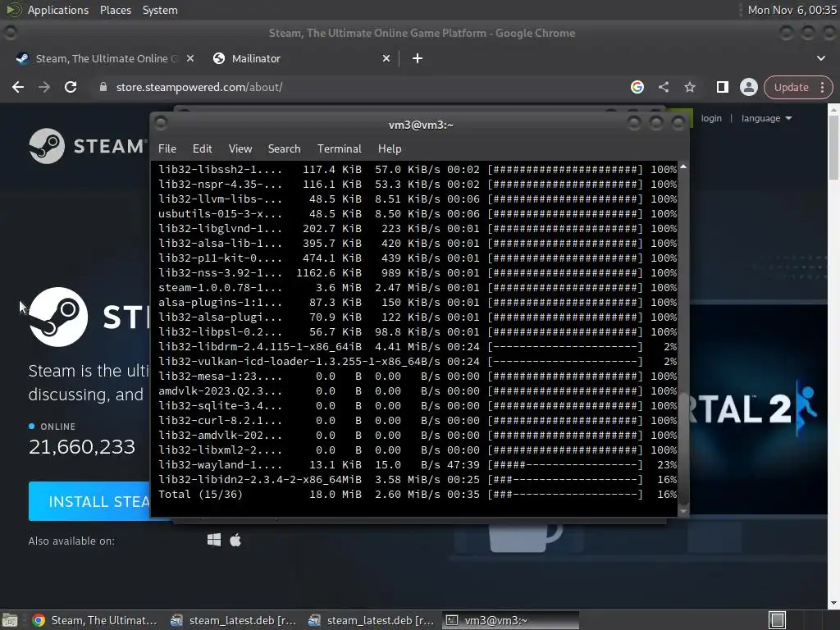
Task: Open the System menu
Action: click(x=160, y=10)
